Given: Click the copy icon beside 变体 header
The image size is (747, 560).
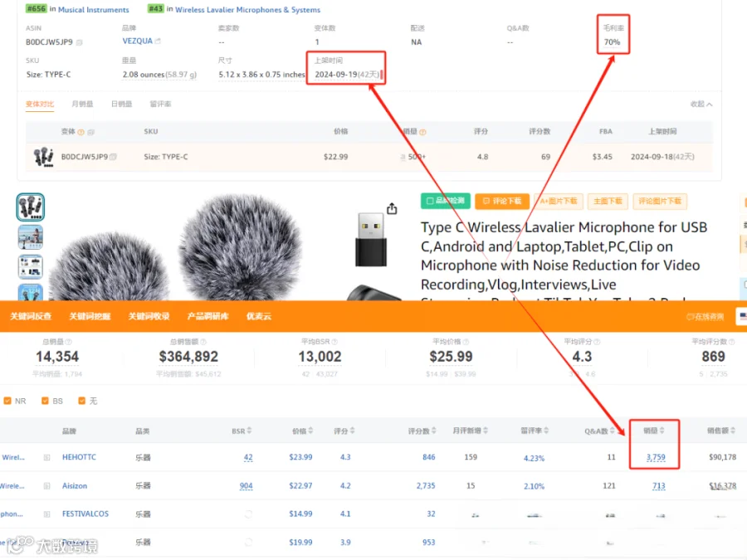Looking at the screenshot, I should (x=90, y=132).
